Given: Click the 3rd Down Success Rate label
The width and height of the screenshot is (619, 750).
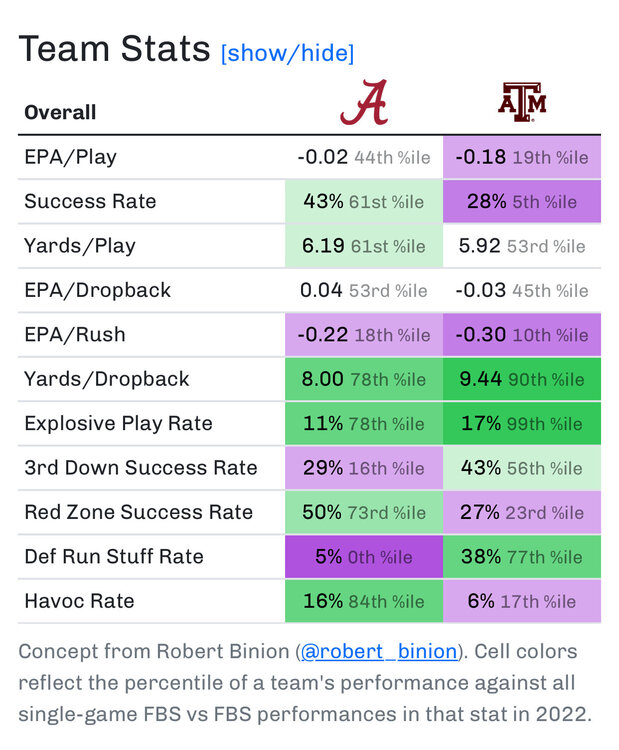Looking at the screenshot, I should coord(141,468).
